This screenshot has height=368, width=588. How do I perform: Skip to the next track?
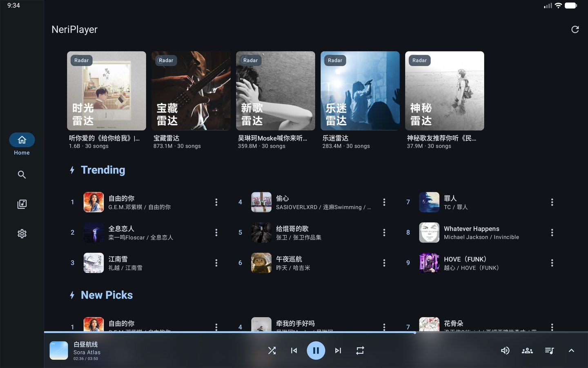[338, 350]
